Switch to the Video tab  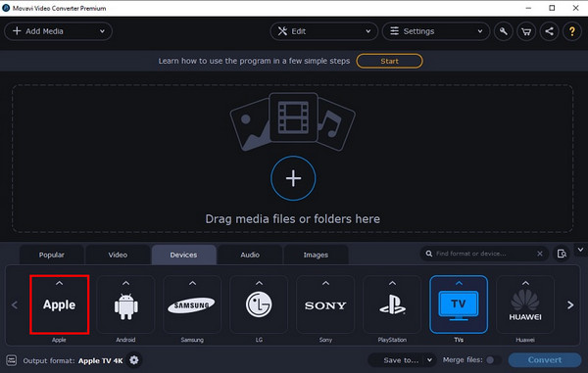point(118,255)
